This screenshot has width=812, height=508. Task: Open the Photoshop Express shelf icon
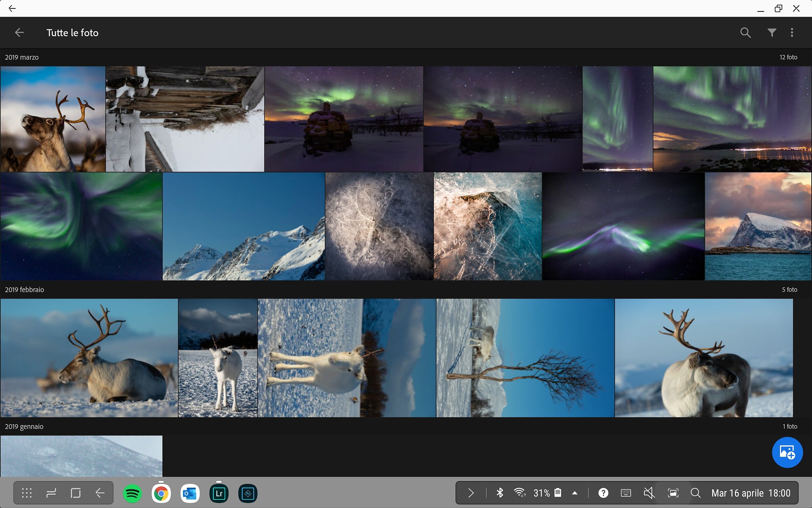[248, 493]
